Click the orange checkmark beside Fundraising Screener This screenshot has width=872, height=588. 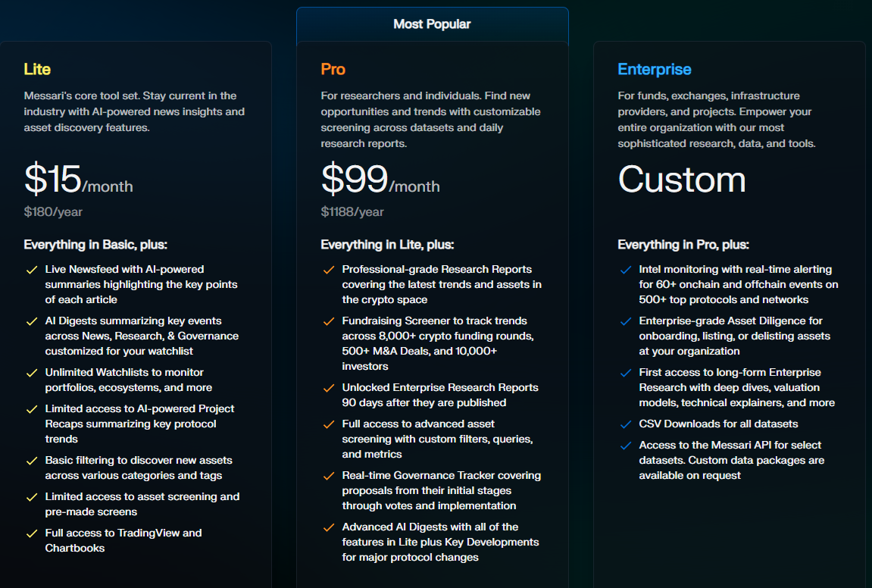[x=328, y=321]
